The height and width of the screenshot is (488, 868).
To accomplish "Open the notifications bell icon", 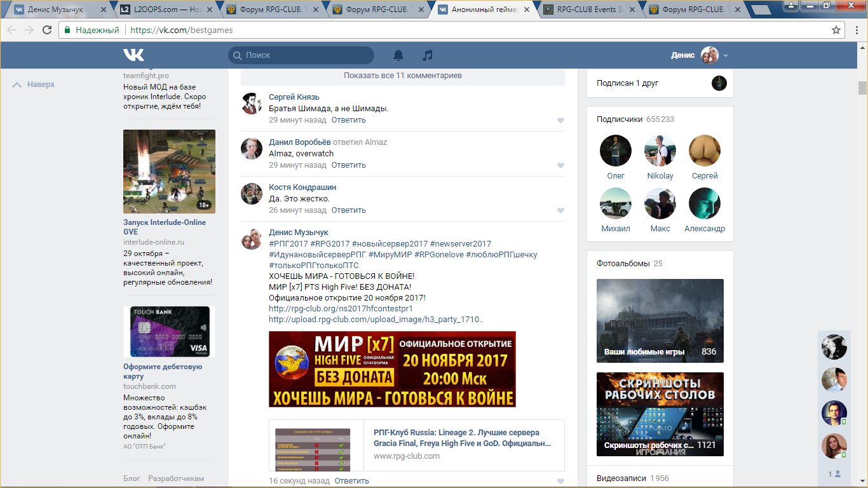I will [x=398, y=55].
